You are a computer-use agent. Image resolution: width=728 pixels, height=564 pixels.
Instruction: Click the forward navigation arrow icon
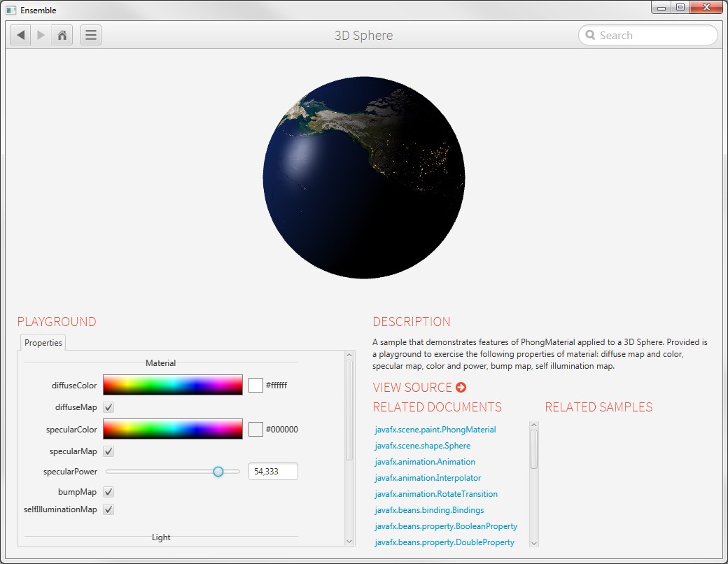coord(41,35)
